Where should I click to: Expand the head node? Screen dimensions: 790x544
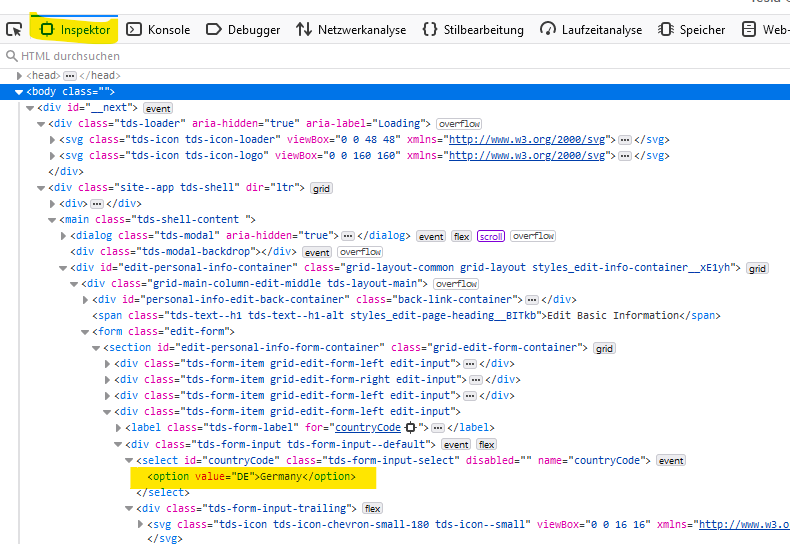click(x=20, y=76)
